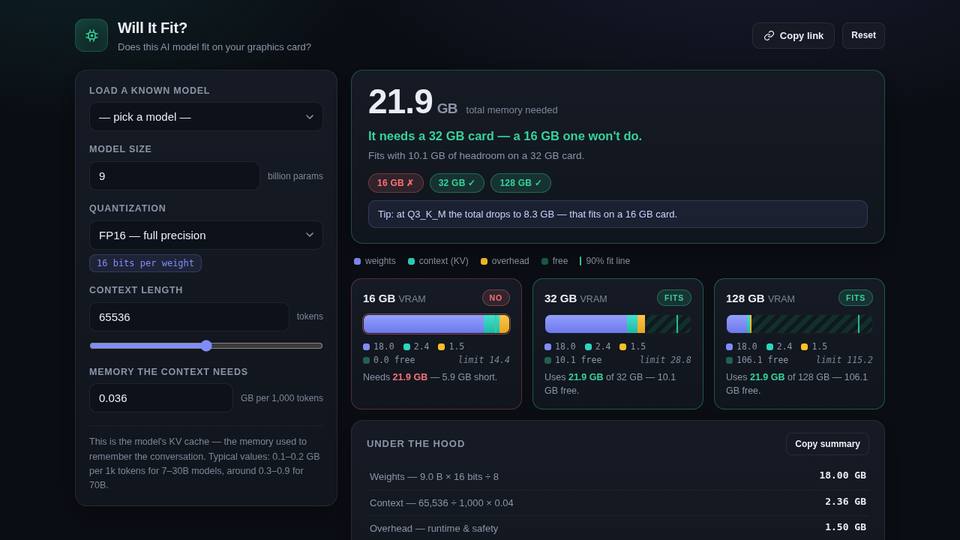Click the 'UNDER THE HOOD' heading

tap(416, 444)
